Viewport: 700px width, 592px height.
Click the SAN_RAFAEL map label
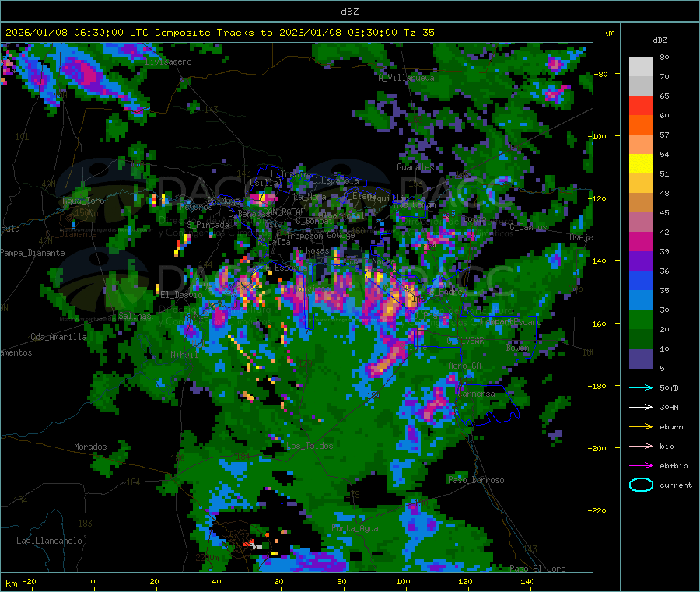pos(285,212)
